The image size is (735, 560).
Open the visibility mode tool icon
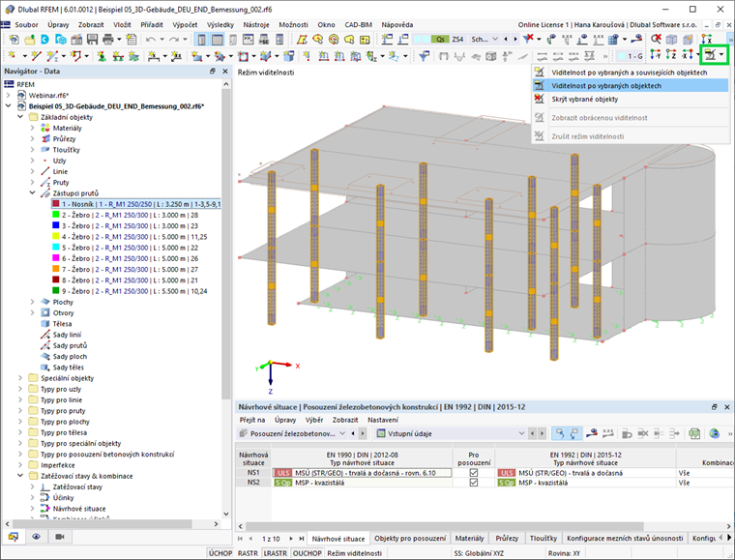711,56
